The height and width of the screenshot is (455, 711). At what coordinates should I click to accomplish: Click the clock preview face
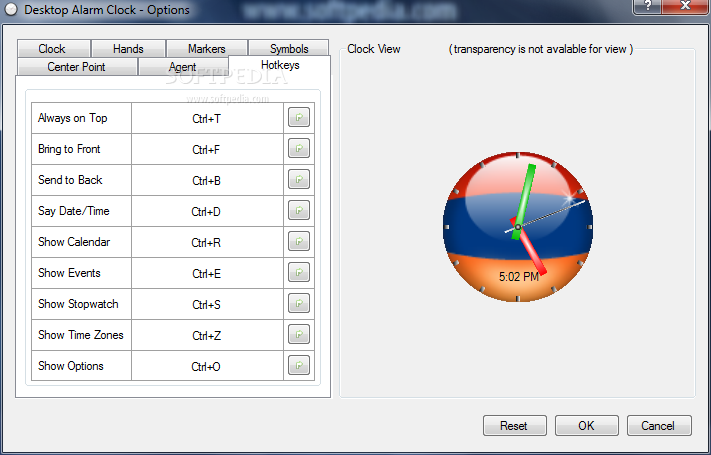point(518,227)
